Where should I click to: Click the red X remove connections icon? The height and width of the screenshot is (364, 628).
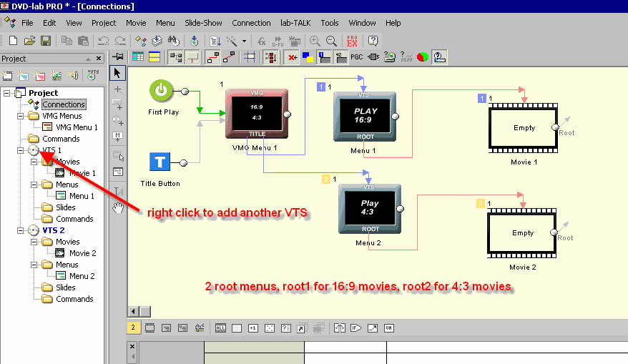click(x=293, y=57)
